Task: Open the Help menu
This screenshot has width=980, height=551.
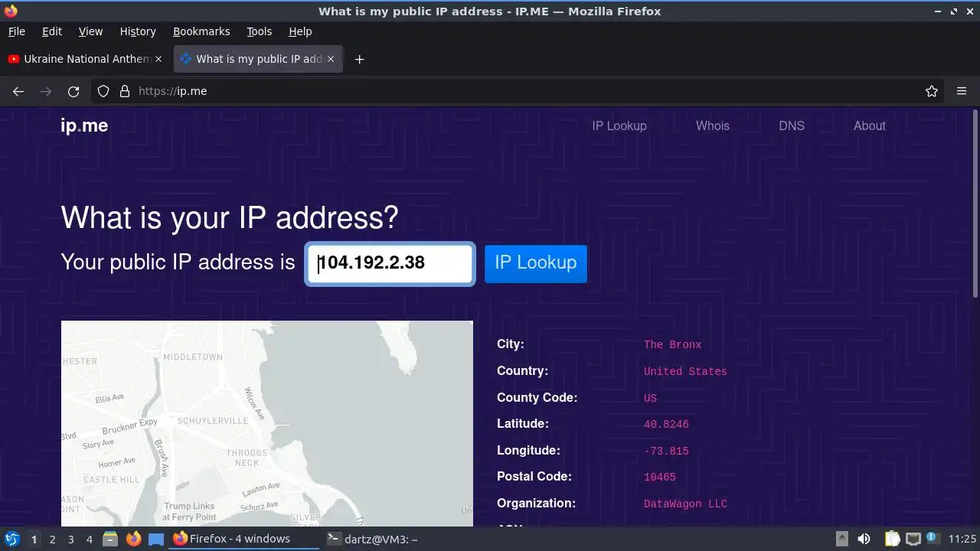Action: coord(300,31)
